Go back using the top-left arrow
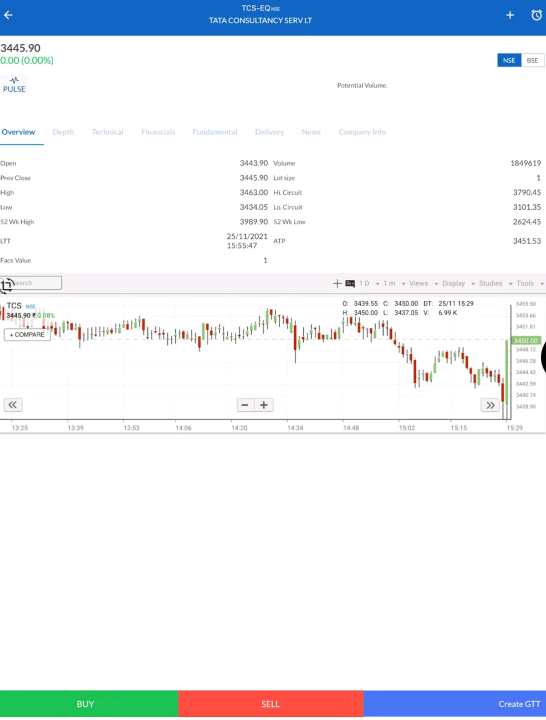Screen dimensions: 546x720 (x=8, y=15)
